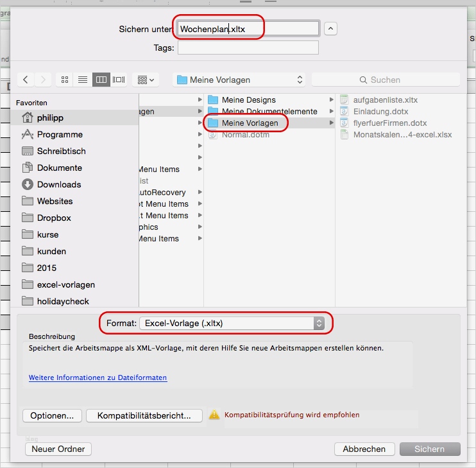Screen dimensions: 476x468
Task: Expand Meine Vorlagen via its arrow
Action: tap(332, 123)
